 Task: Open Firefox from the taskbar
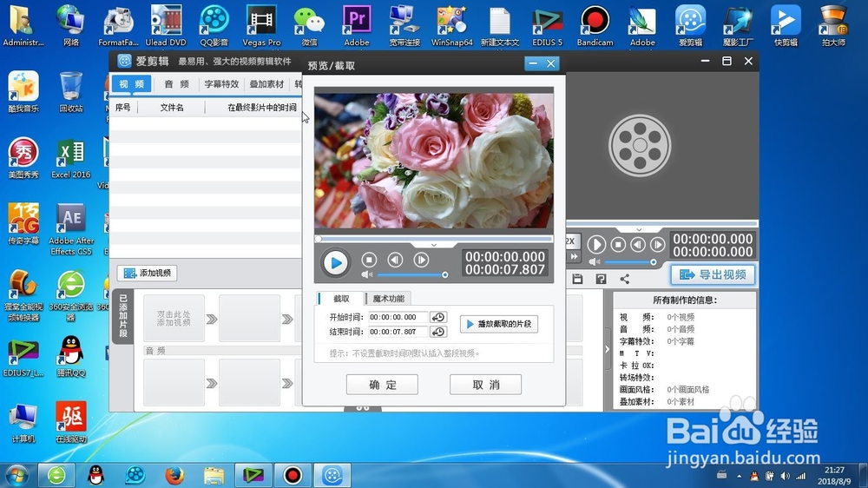pos(174,475)
